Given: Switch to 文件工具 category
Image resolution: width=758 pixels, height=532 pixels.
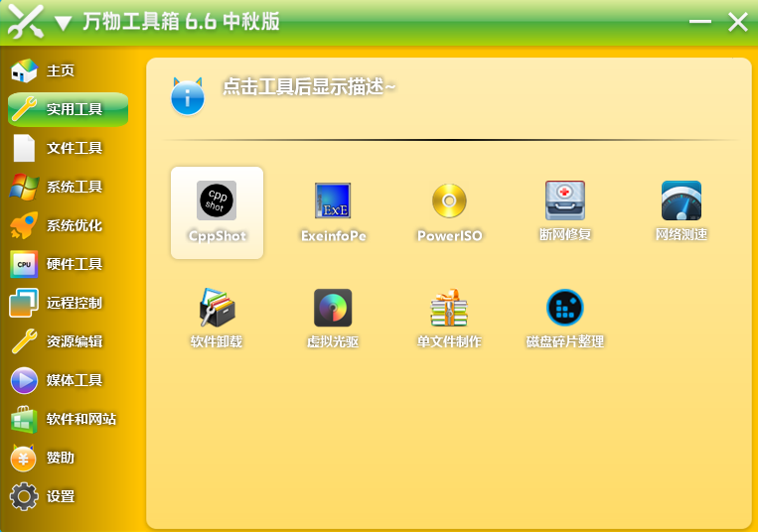Looking at the screenshot, I should click(x=57, y=148).
